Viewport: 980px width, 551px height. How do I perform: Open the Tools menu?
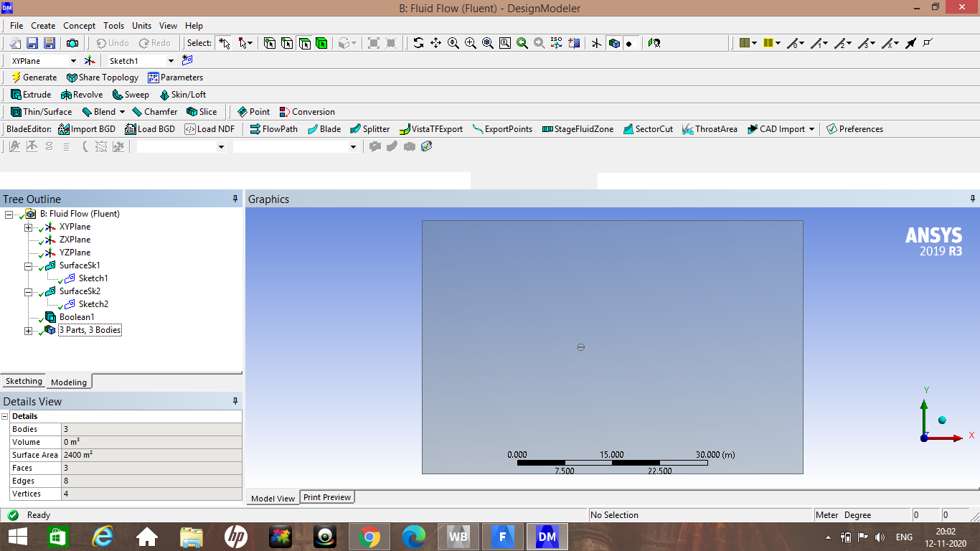113,26
